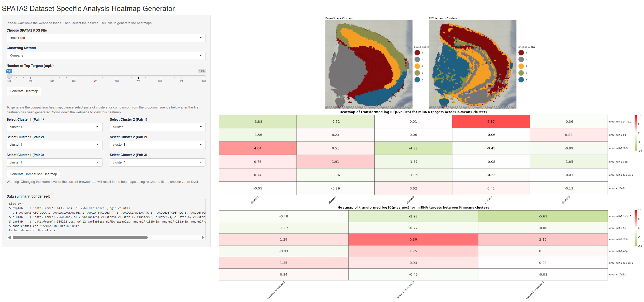Click the red bayes_space cluster 1 legend dot

(x=417, y=53)
